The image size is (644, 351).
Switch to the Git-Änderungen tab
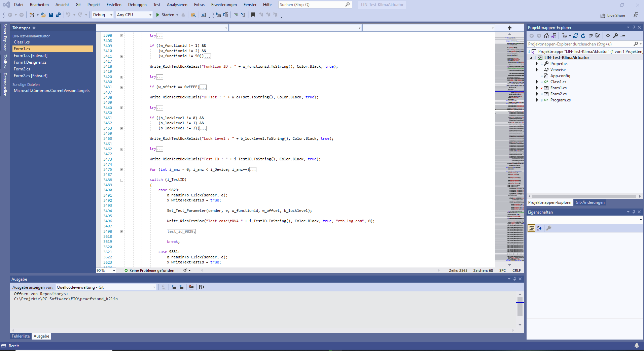coord(590,202)
